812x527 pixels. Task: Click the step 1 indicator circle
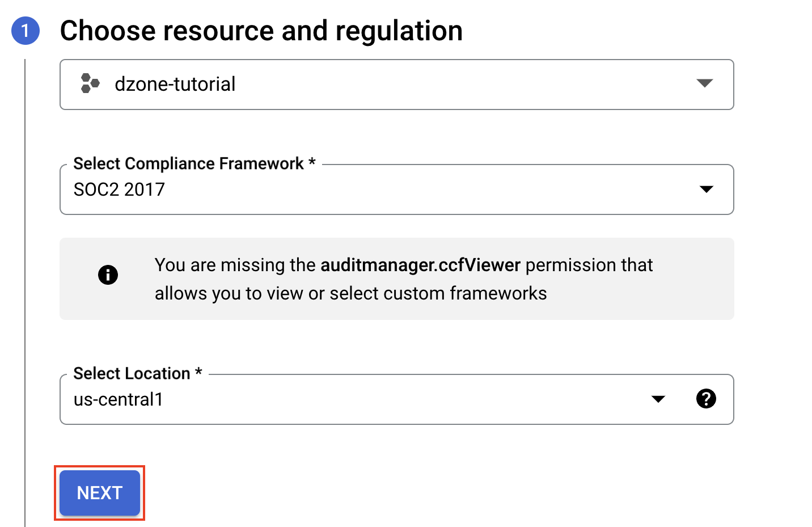pos(24,30)
